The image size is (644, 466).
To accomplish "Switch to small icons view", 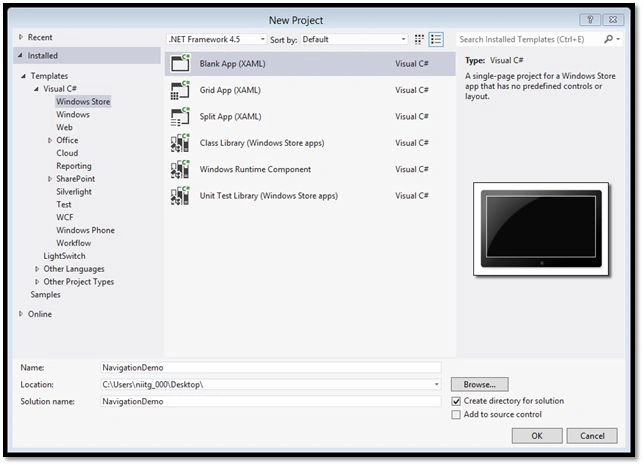I will click(419, 39).
